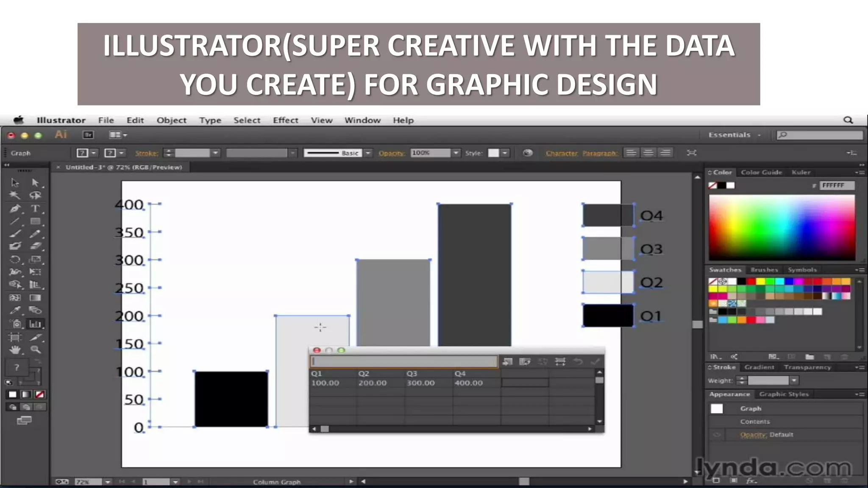The height and width of the screenshot is (488, 868).
Task: Choose align text center button
Action: tap(648, 153)
